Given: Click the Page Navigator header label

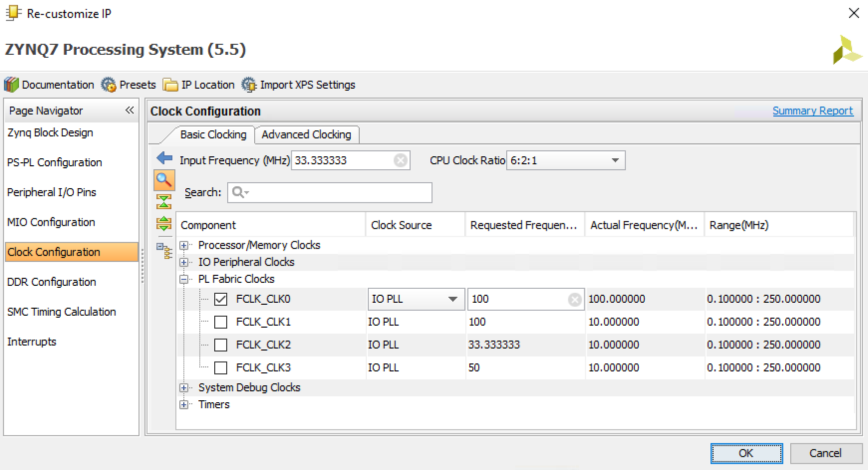Looking at the screenshot, I should [x=46, y=111].
